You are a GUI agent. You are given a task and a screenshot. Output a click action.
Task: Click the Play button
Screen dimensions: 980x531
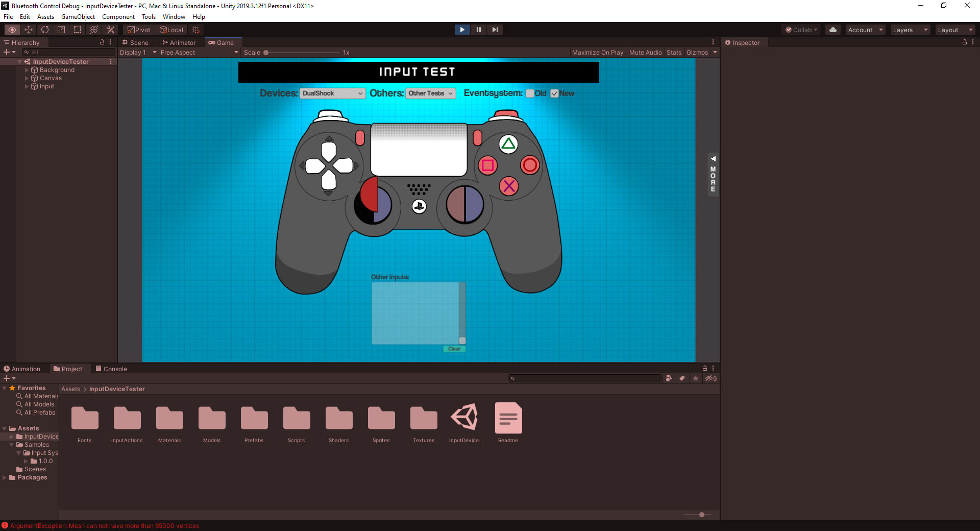click(x=462, y=30)
